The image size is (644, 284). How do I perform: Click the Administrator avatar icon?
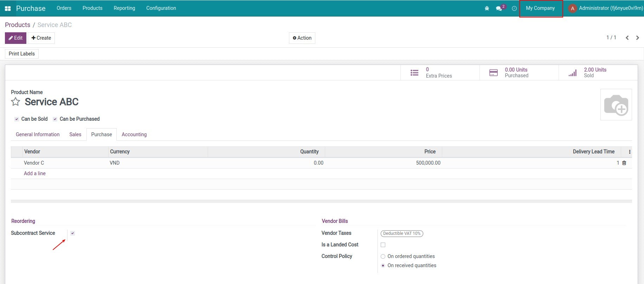pos(572,8)
